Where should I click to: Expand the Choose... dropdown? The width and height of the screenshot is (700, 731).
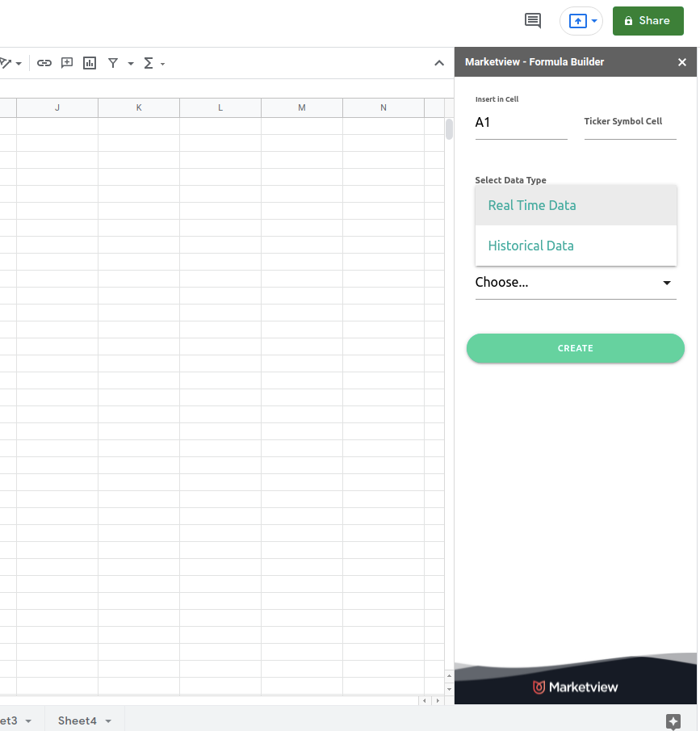(x=575, y=283)
